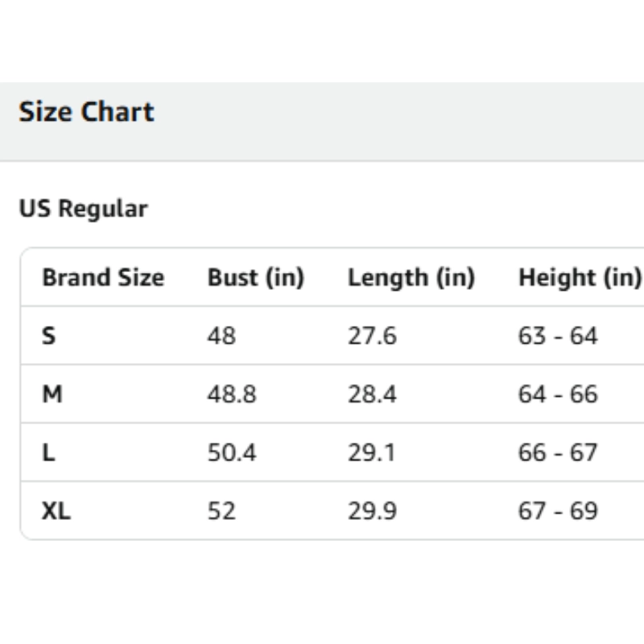
Task: Click the Size Chart heading
Action: tap(86, 111)
